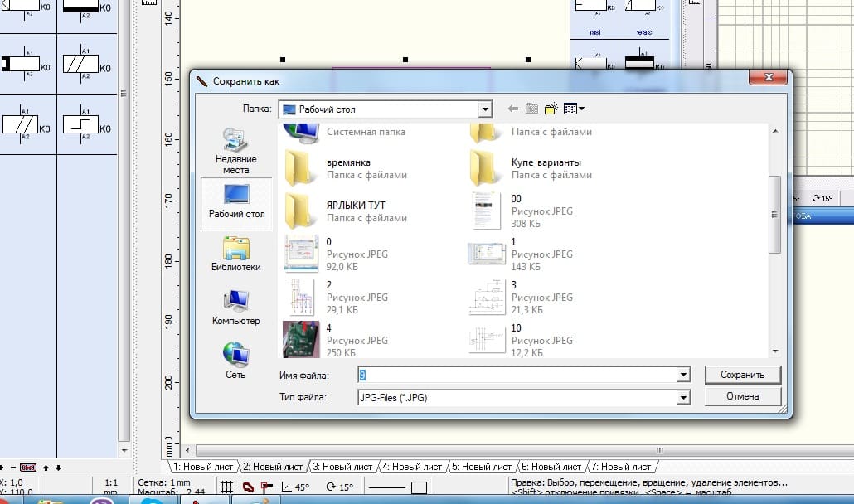The image size is (854, 504).
Task: Click the create new folder icon
Action: tap(550, 109)
